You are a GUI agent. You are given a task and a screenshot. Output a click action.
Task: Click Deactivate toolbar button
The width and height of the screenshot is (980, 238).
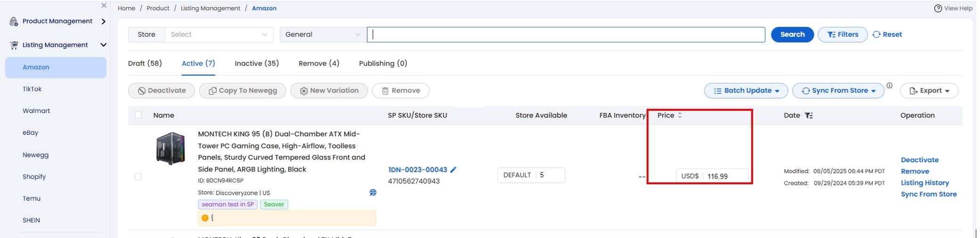click(162, 90)
